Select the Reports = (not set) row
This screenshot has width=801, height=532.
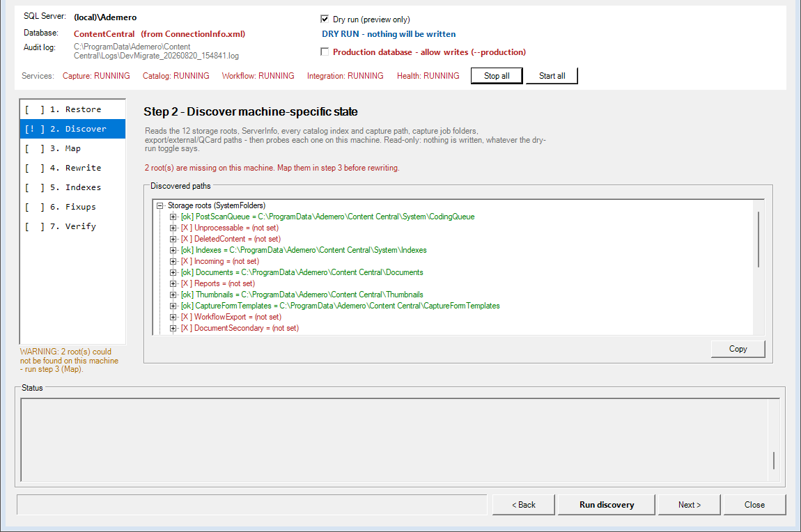(x=217, y=284)
